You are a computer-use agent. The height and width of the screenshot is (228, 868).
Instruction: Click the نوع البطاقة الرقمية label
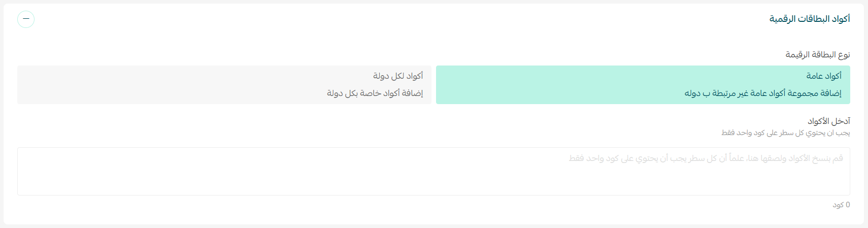point(817,55)
